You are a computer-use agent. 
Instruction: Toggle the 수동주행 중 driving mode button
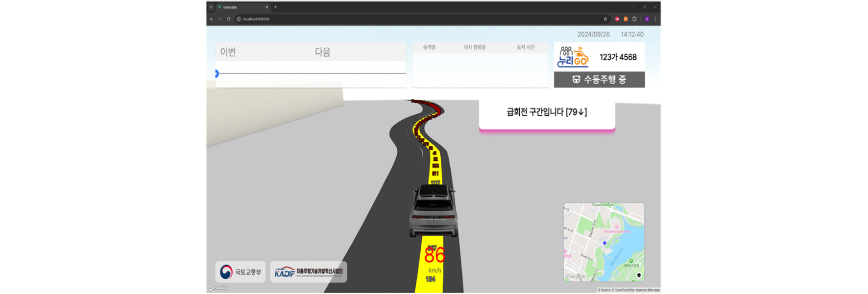tap(599, 80)
